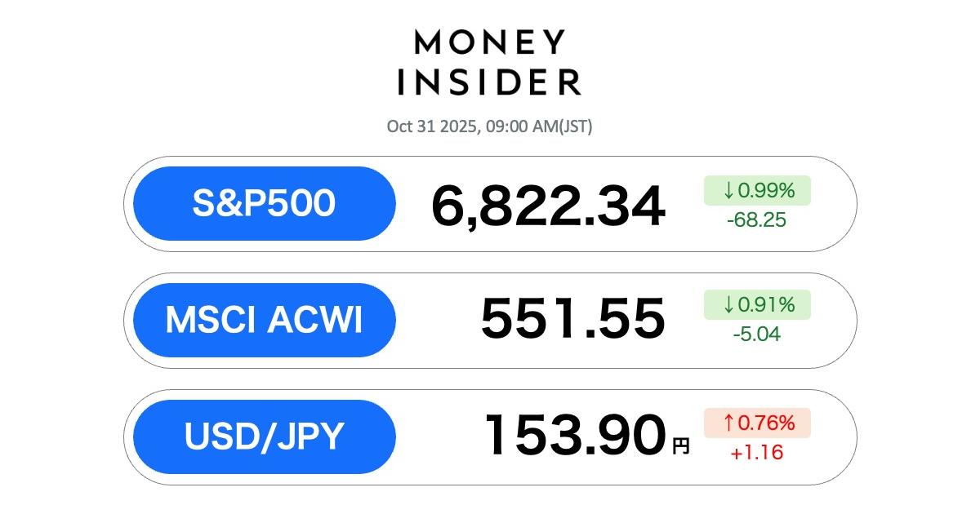The width and height of the screenshot is (980, 514).
Task: Click the MSCI ACWI down arrow icon
Action: click(728, 305)
